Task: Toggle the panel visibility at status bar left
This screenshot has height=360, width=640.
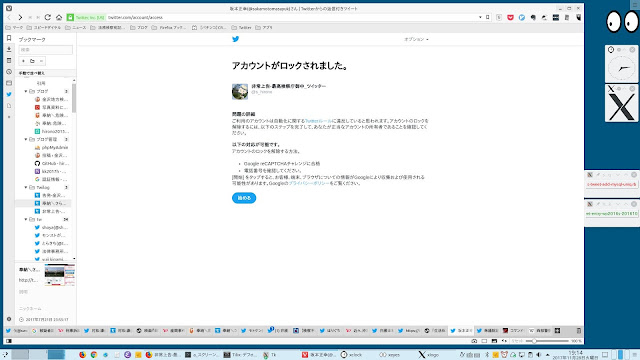Action: click(9, 341)
